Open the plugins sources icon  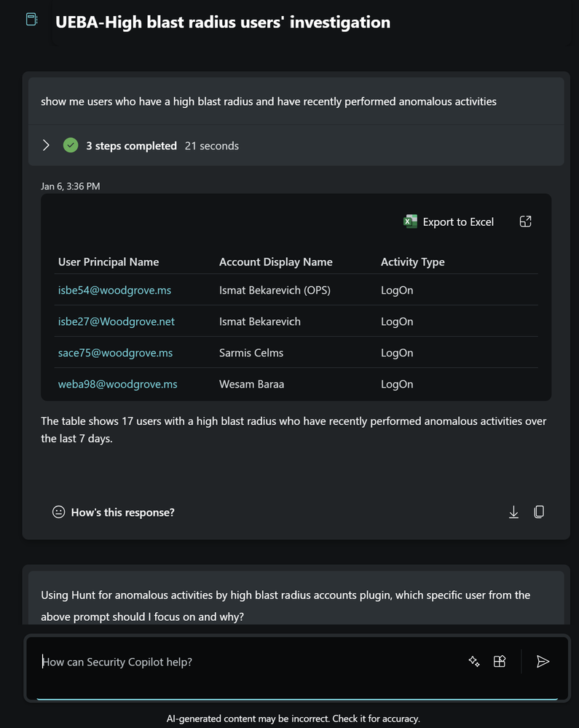point(500,662)
